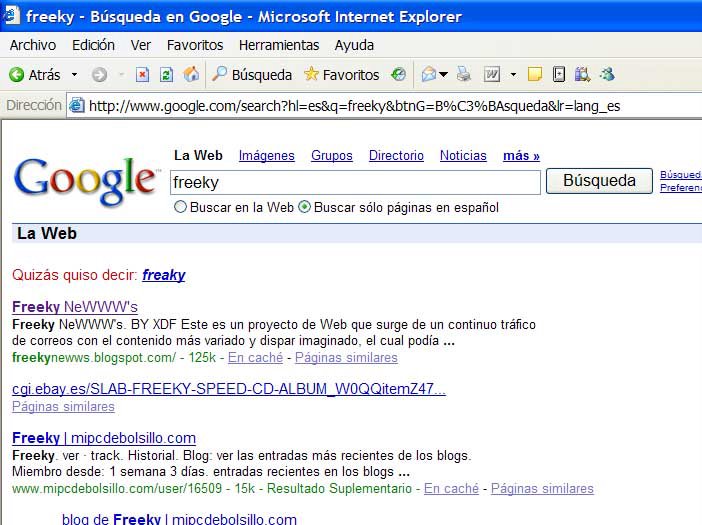Click the Google search box containing freeky
This screenshot has width=702, height=525.
pyautogui.click(x=355, y=182)
